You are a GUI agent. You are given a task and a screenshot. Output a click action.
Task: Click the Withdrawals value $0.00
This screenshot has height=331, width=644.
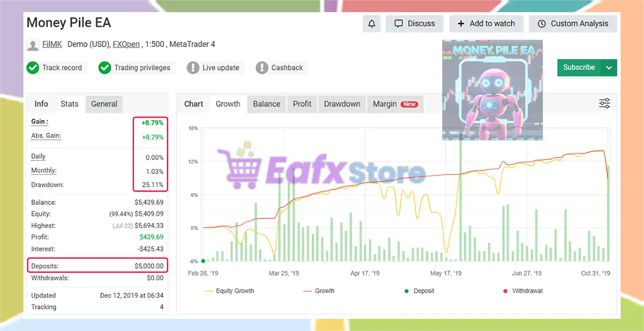[x=155, y=278]
